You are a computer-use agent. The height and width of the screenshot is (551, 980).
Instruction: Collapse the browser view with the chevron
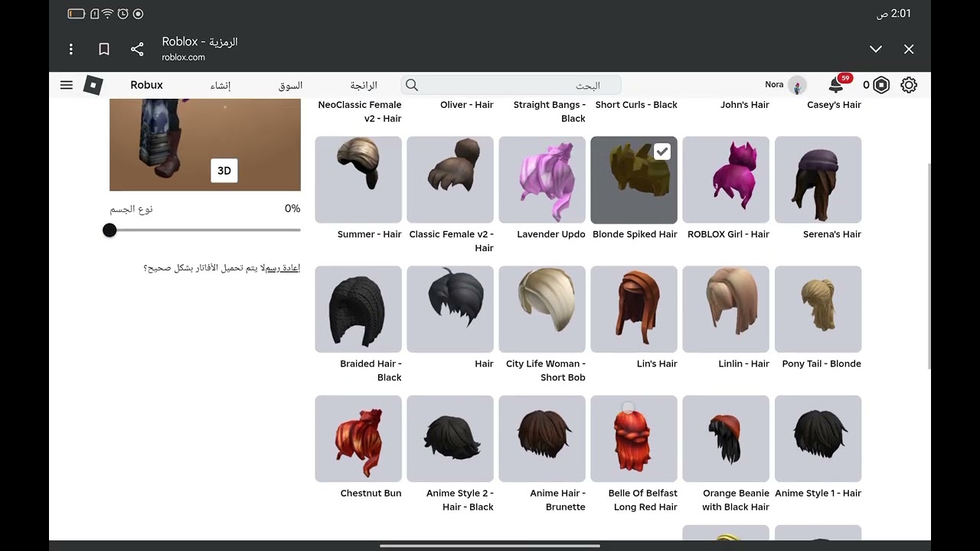pyautogui.click(x=876, y=49)
